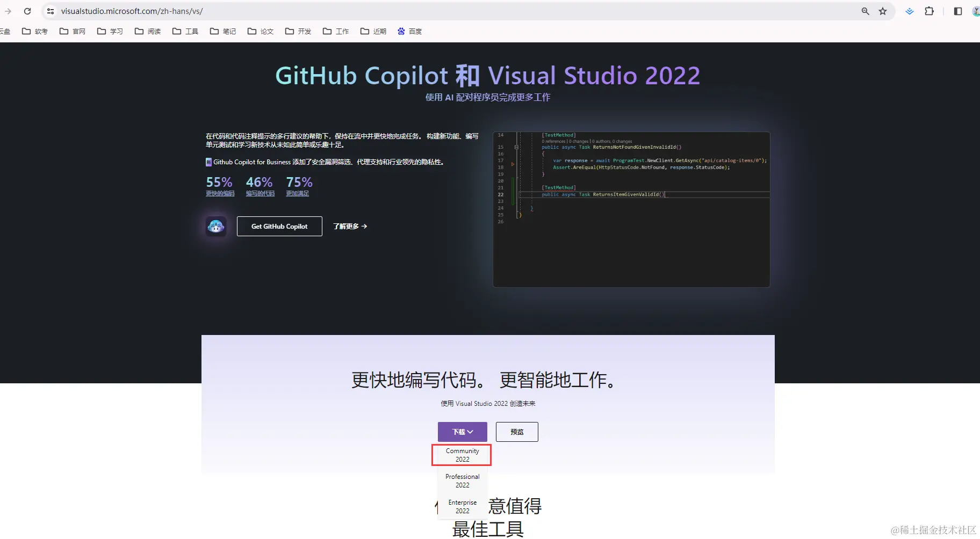Viewport: 980px width, 539px height.
Task: Toggle the browser side panel icon
Action: pos(957,11)
